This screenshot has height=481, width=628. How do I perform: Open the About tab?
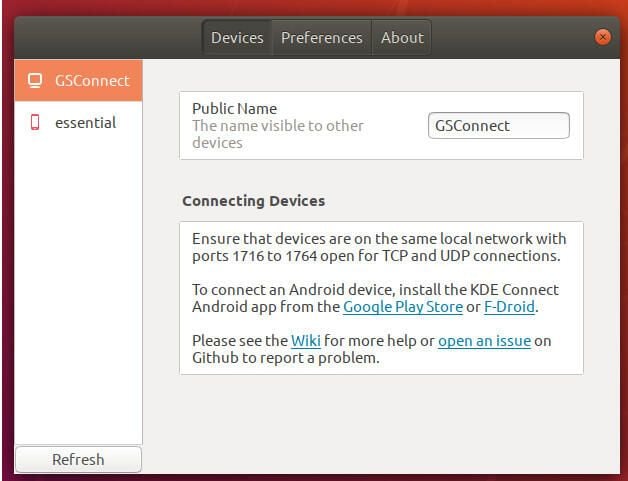click(402, 38)
